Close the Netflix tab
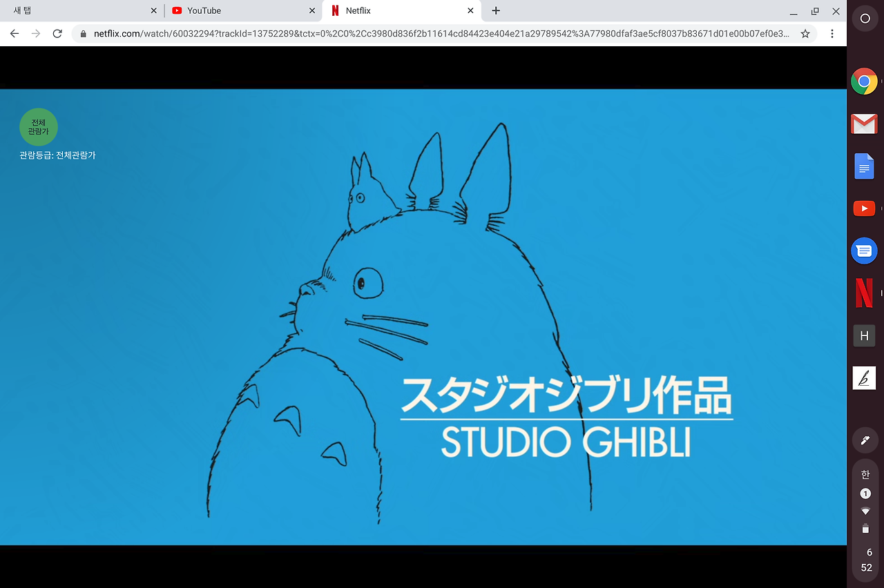Screen dimensions: 884x588 tap(471, 11)
